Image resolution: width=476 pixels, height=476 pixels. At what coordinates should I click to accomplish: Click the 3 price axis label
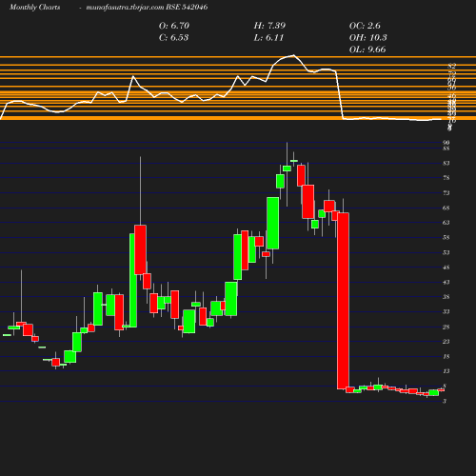(445, 401)
